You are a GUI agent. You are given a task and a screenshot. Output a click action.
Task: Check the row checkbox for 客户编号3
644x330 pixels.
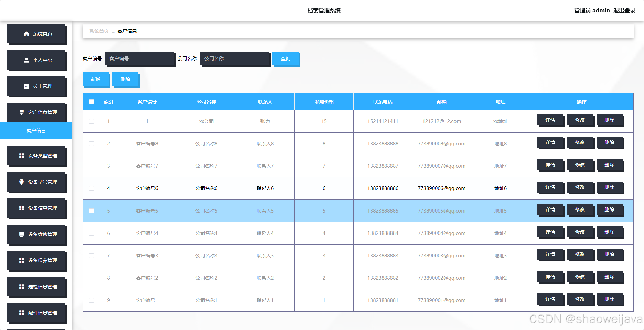coord(92,256)
